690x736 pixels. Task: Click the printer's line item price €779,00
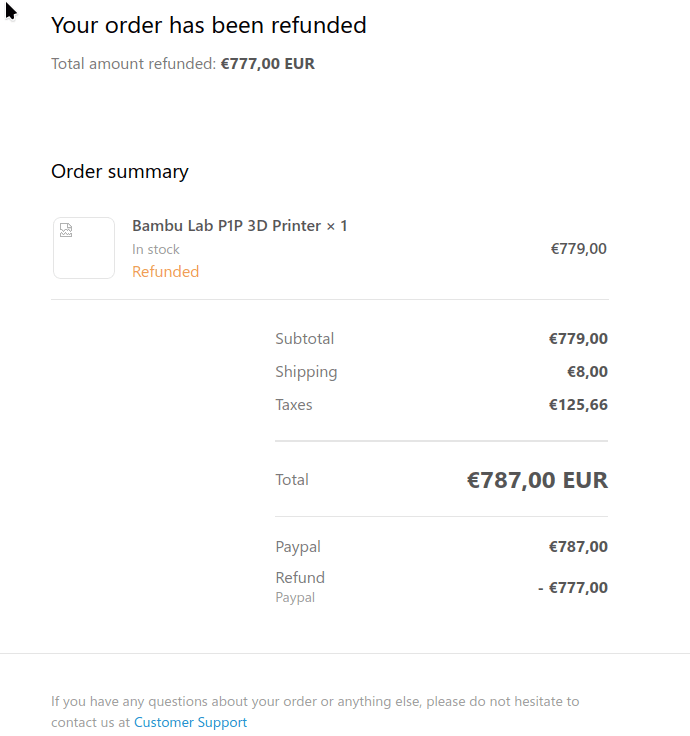578,249
